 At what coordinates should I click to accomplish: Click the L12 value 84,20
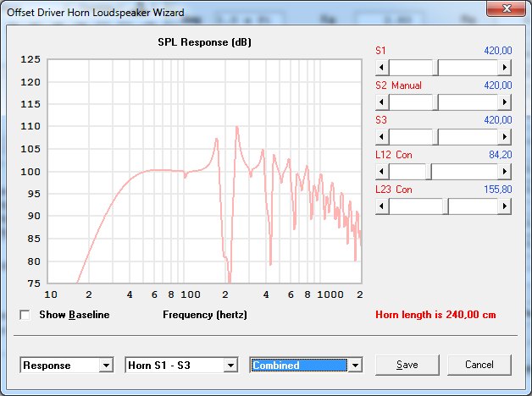coord(500,155)
